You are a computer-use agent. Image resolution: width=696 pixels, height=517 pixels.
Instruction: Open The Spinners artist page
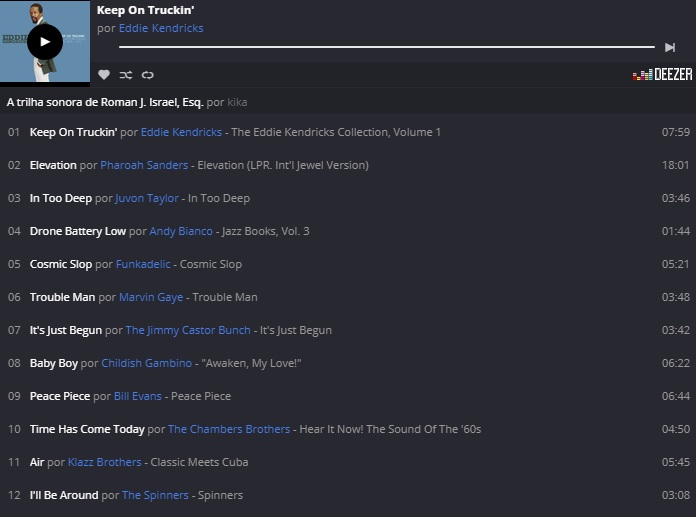click(x=155, y=495)
